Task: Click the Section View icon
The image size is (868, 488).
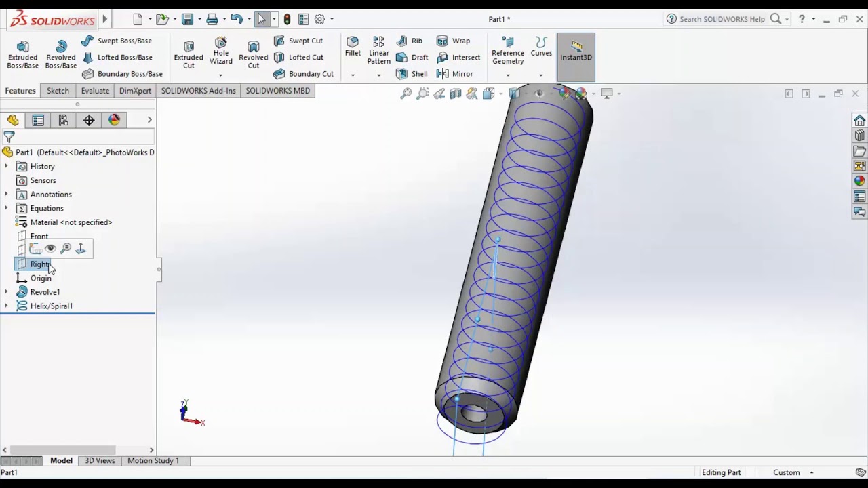Action: 456,94
